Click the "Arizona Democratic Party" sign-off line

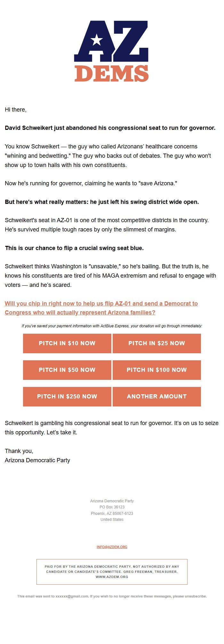click(x=37, y=460)
